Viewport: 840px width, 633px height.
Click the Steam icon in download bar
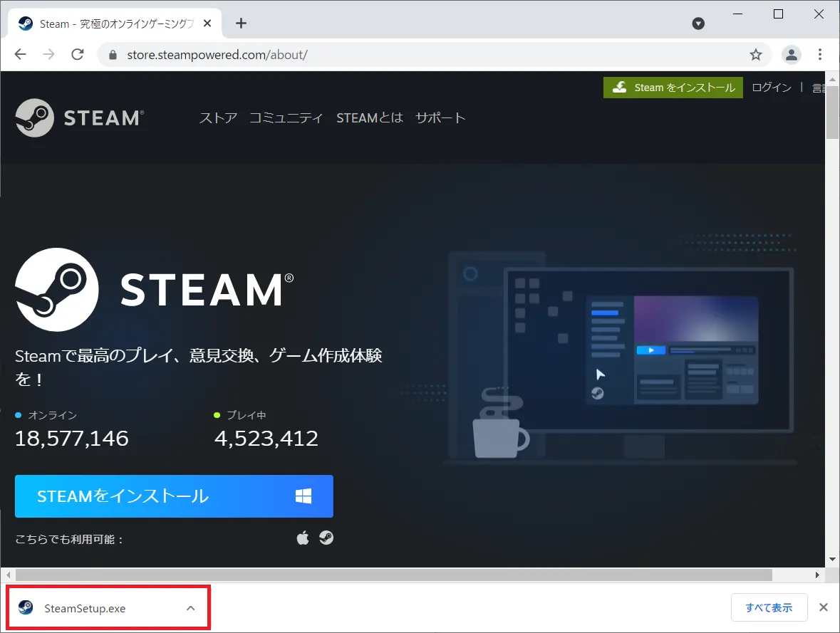click(x=26, y=607)
